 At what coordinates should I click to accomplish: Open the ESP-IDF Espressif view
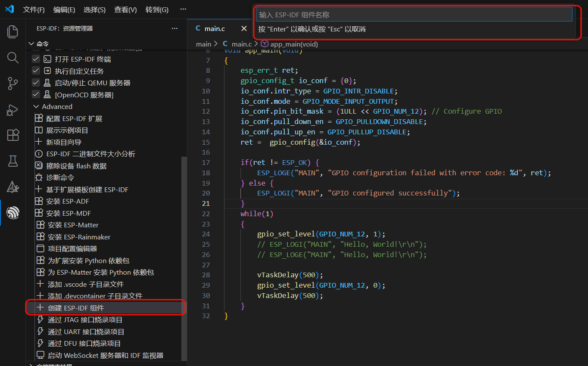13,213
